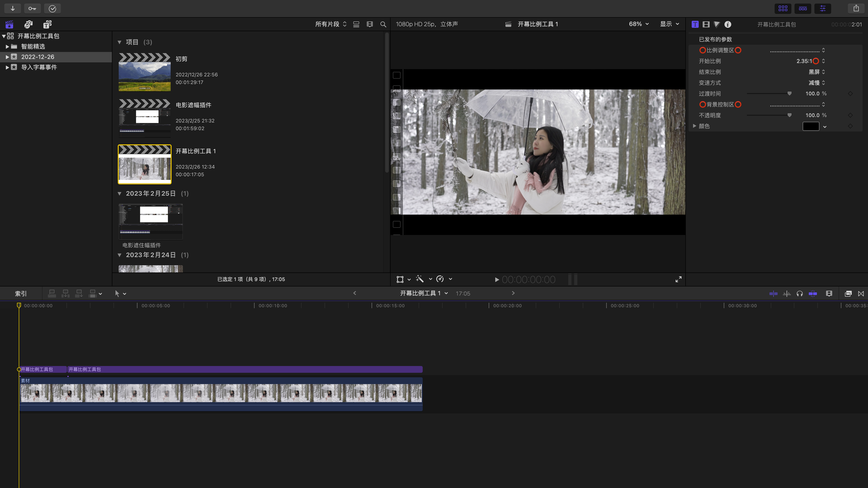Add keyframe for 不透明度
The height and width of the screenshot is (488, 868).
click(850, 115)
